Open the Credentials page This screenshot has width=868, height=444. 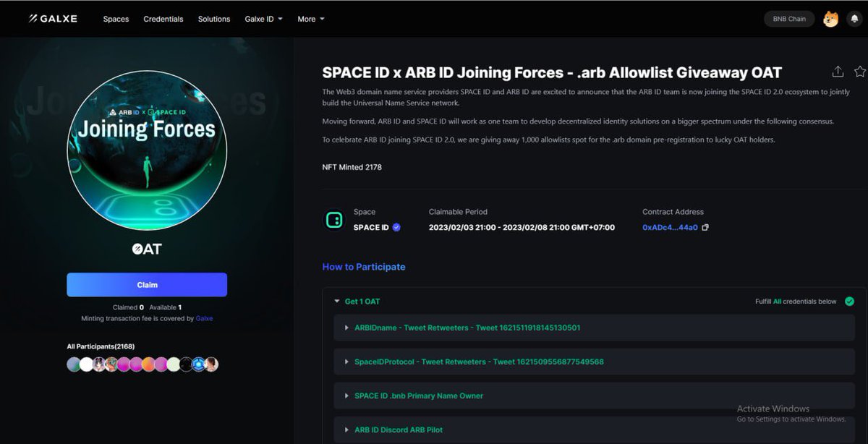point(163,19)
